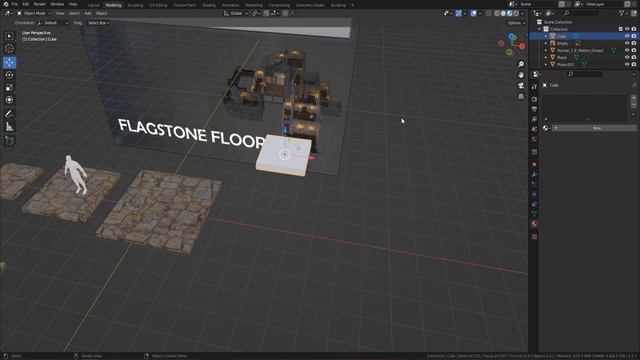Open the Edit menu
Screen dimensions: 640x360
pyautogui.click(x=26, y=4)
